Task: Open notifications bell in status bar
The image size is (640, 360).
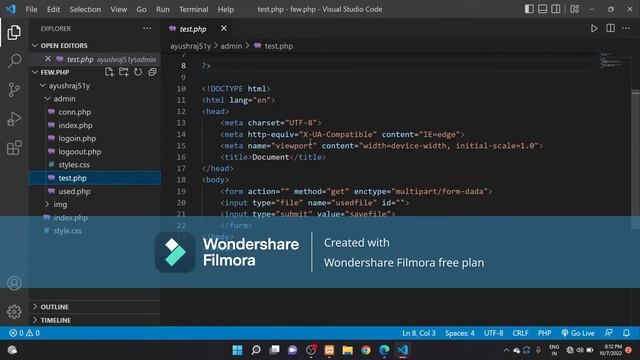Action: coord(626,333)
